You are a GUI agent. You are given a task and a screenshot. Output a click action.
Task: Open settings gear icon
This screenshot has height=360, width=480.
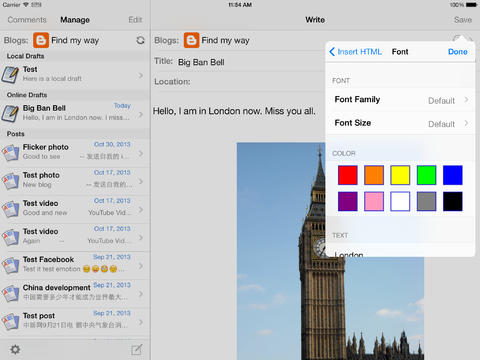tap(15, 349)
